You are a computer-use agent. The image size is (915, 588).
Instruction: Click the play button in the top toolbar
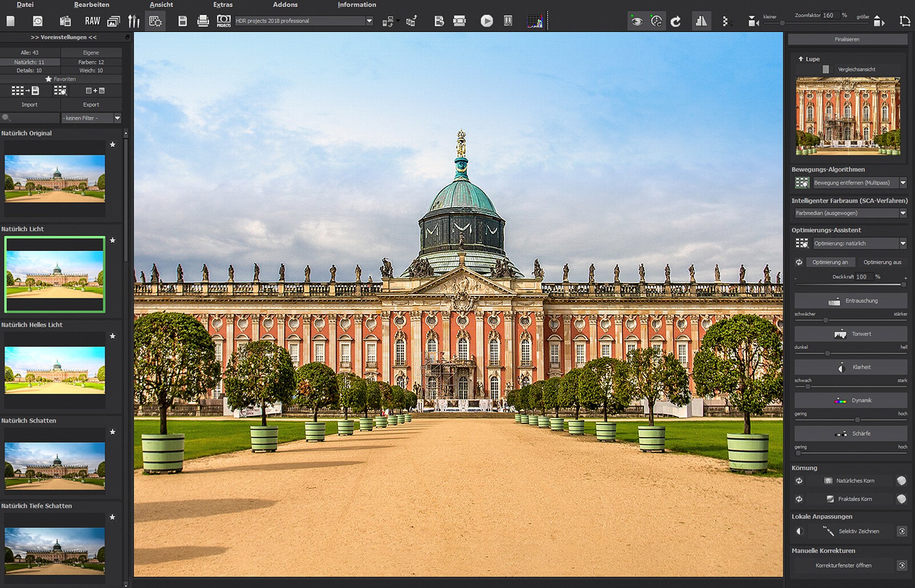coord(487,21)
